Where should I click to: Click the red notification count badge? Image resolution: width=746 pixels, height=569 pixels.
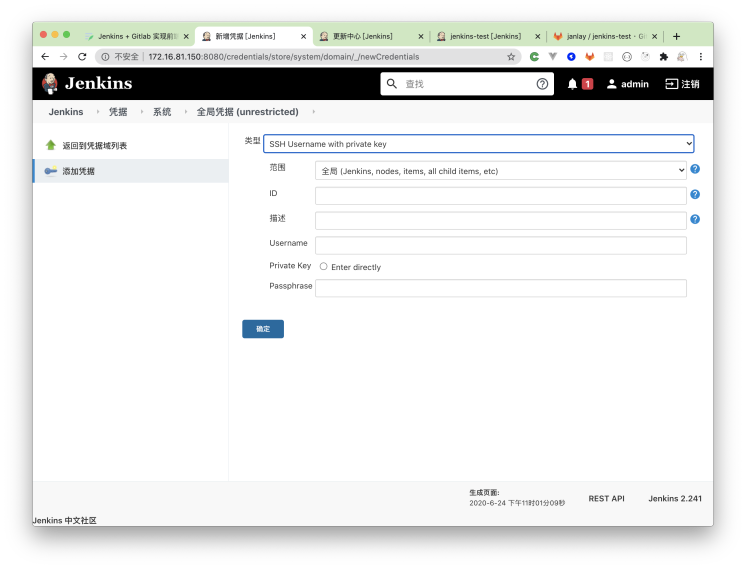click(588, 84)
